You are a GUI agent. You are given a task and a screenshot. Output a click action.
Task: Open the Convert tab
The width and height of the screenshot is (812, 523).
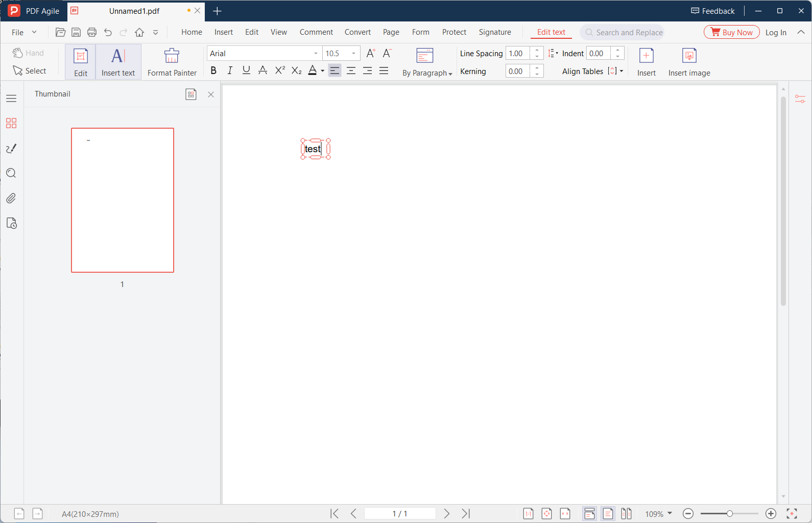[x=357, y=32]
